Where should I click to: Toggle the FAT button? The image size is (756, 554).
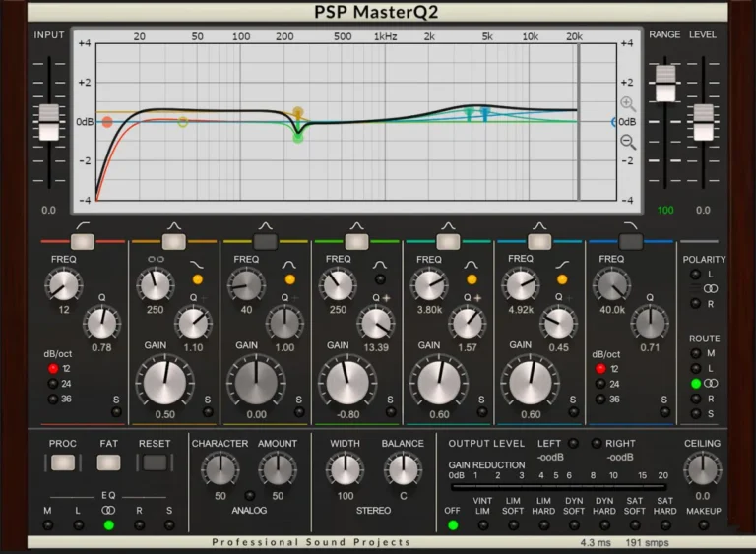108,462
